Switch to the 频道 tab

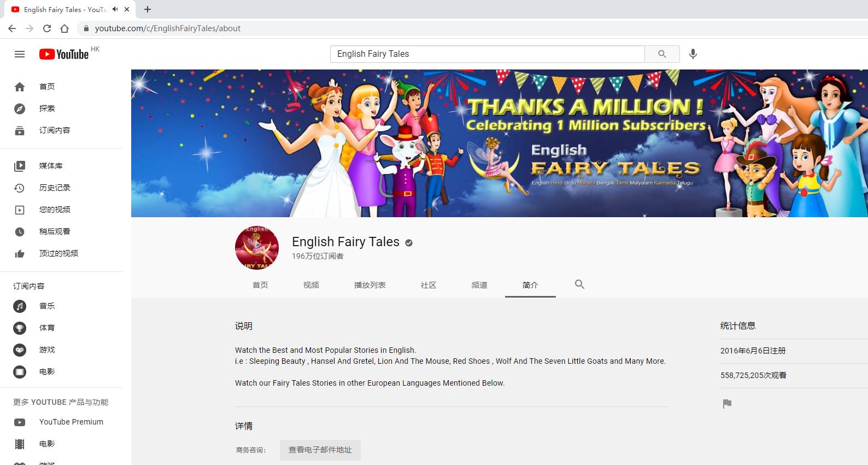coord(479,285)
